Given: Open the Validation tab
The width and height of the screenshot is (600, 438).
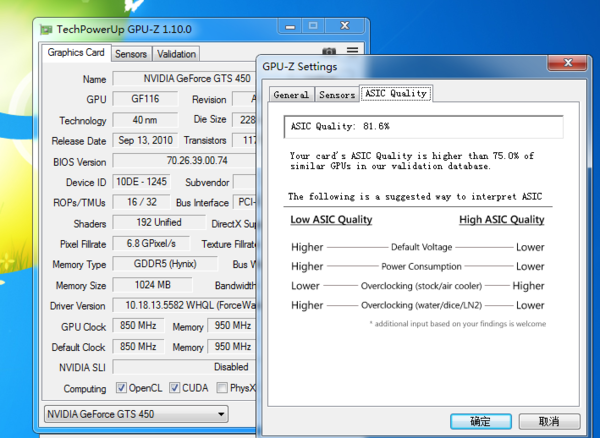Looking at the screenshot, I should click(176, 54).
